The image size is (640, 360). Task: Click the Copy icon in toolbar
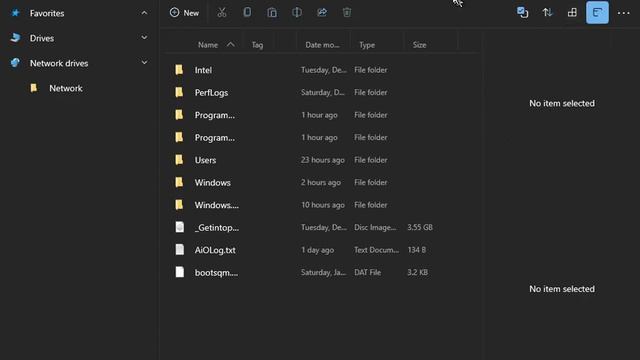247,12
